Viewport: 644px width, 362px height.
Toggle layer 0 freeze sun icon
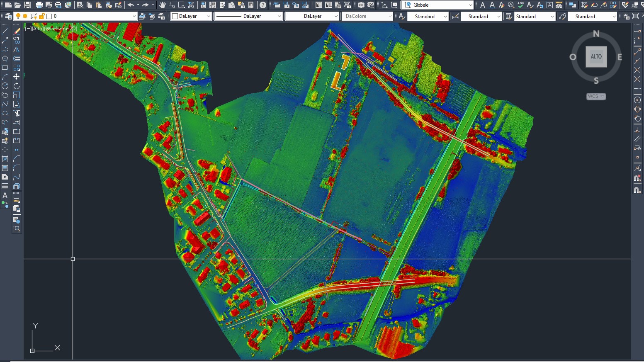25,16
